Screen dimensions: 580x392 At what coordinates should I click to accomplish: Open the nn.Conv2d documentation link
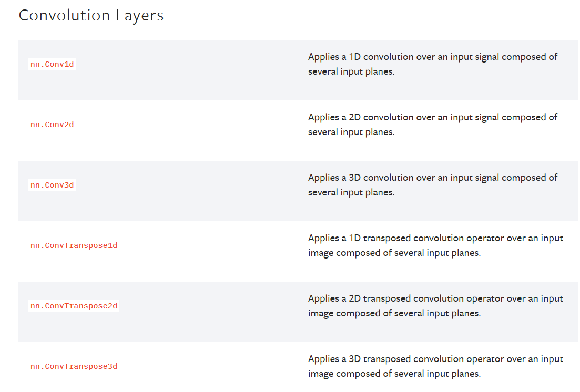point(52,125)
